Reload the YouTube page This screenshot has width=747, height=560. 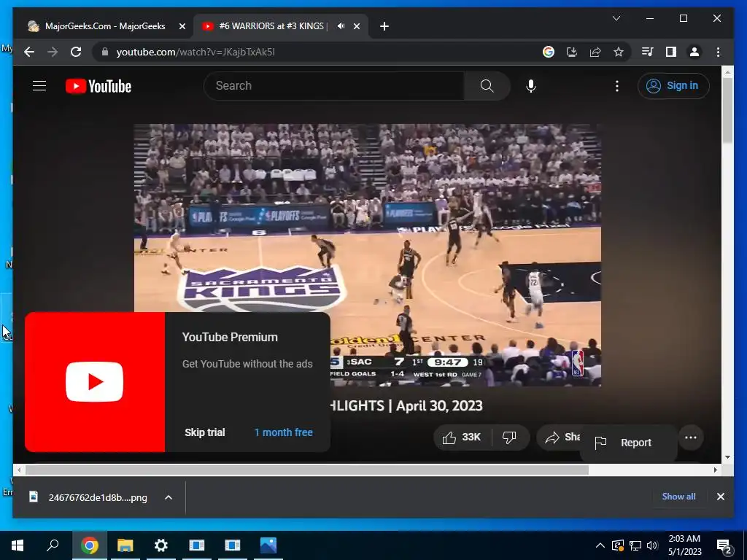pyautogui.click(x=76, y=52)
